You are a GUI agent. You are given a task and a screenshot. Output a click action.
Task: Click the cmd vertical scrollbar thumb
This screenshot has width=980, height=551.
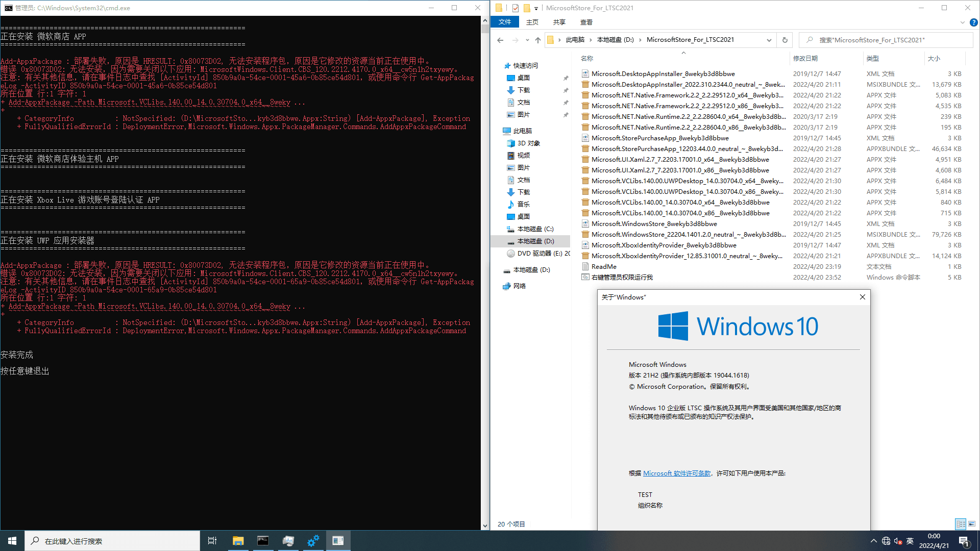(485, 29)
